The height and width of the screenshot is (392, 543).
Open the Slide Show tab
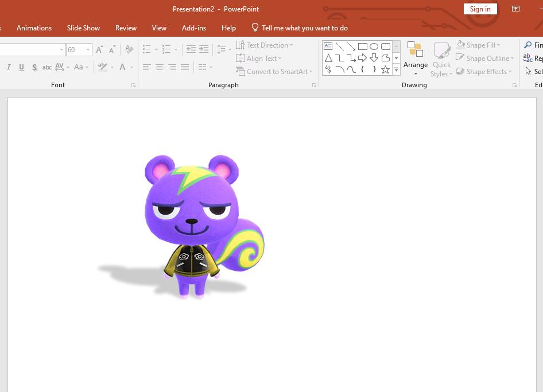tap(83, 28)
